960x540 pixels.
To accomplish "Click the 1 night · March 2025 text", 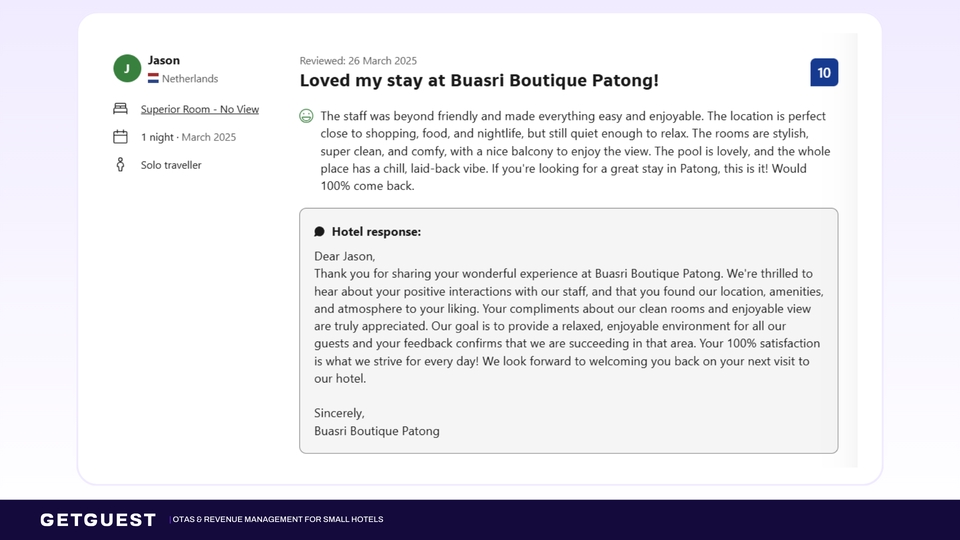I will (189, 137).
